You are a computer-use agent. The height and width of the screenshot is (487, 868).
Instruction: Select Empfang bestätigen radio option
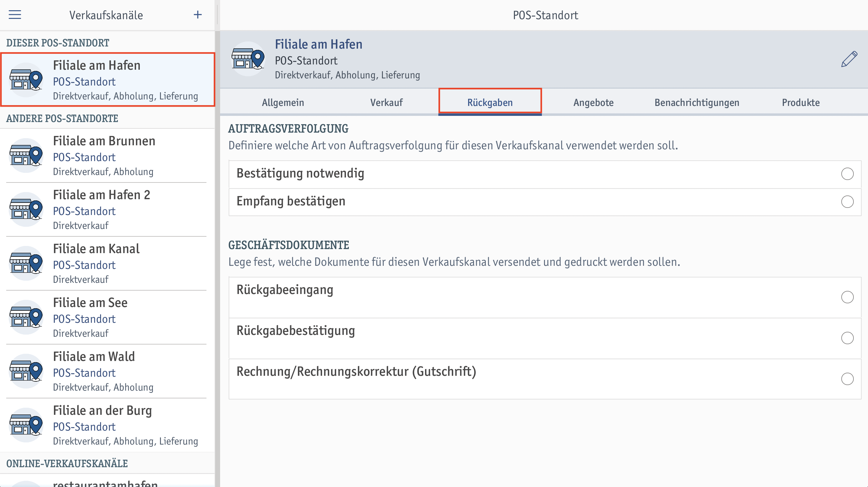pos(847,202)
